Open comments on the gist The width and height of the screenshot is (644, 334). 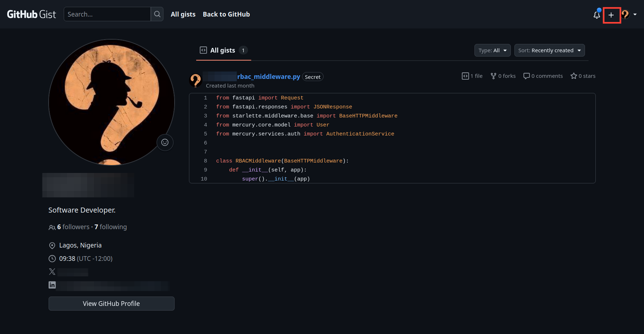542,76
